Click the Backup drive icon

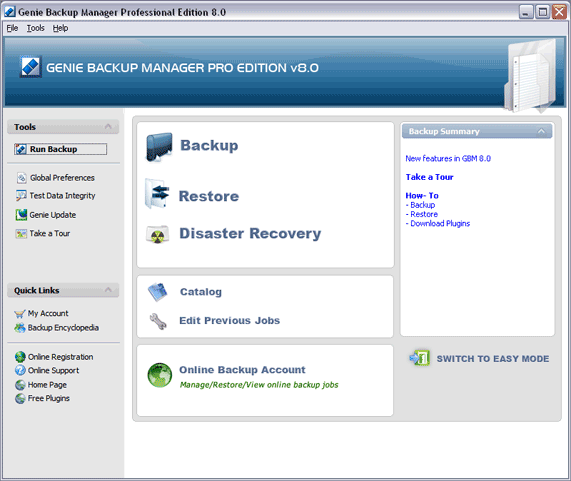[x=159, y=147]
